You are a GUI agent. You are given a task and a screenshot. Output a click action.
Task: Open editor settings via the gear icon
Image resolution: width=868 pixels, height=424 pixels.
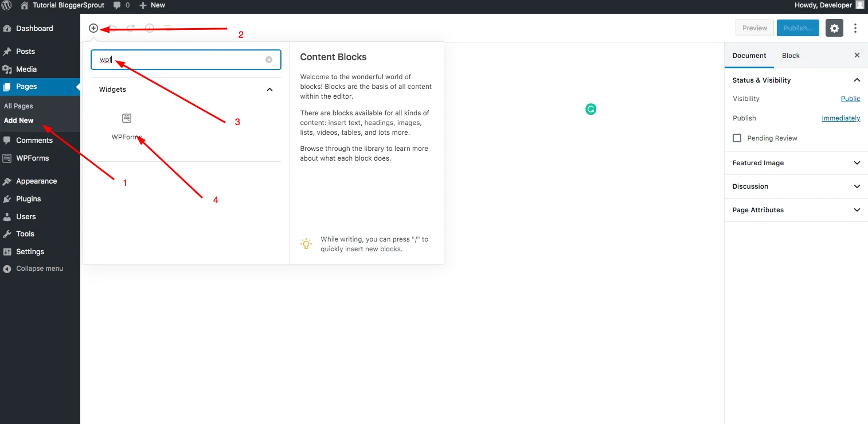(x=834, y=28)
